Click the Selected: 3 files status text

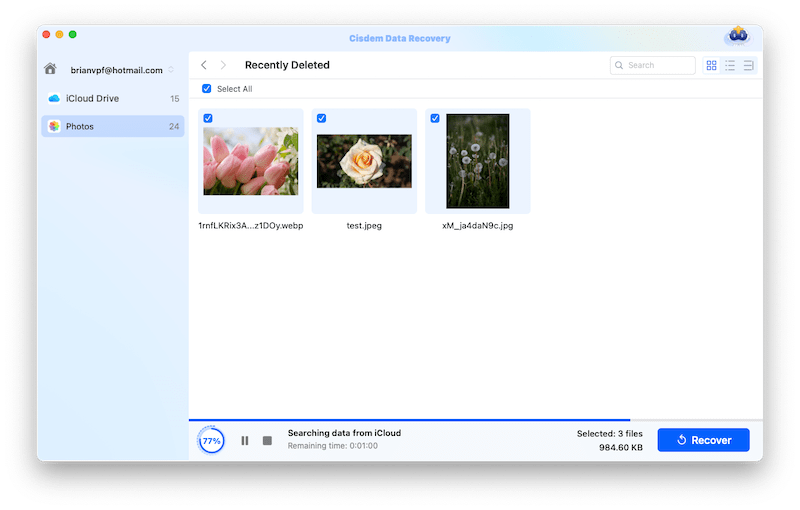point(610,434)
